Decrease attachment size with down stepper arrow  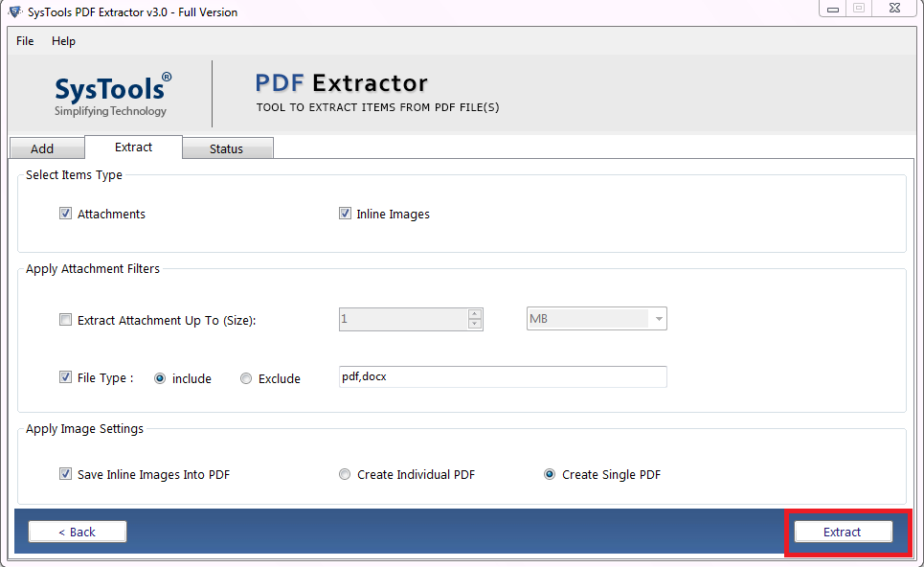[x=475, y=324]
